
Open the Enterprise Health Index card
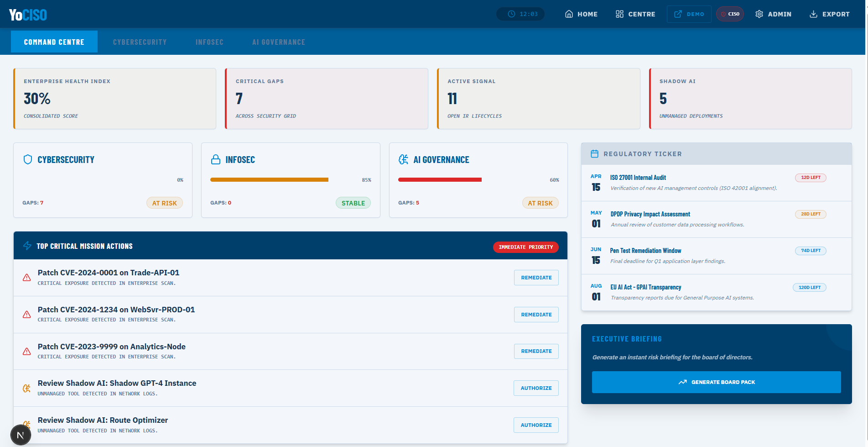point(114,99)
